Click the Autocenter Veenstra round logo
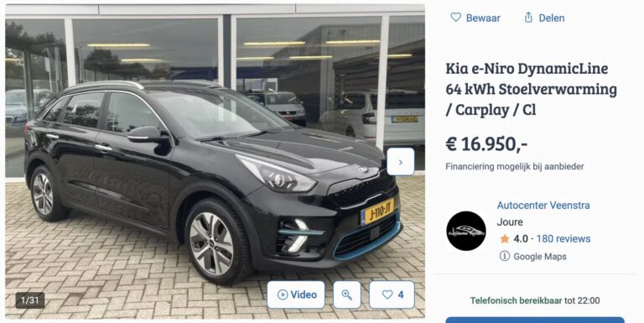 point(466,231)
